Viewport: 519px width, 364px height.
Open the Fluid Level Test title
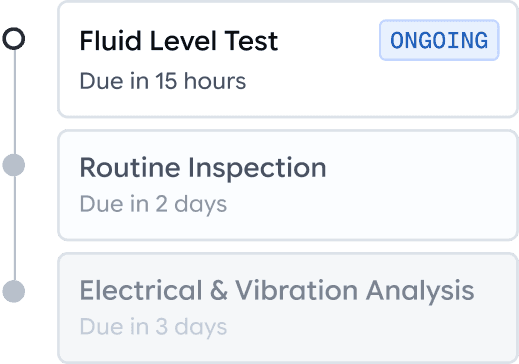click(x=179, y=41)
